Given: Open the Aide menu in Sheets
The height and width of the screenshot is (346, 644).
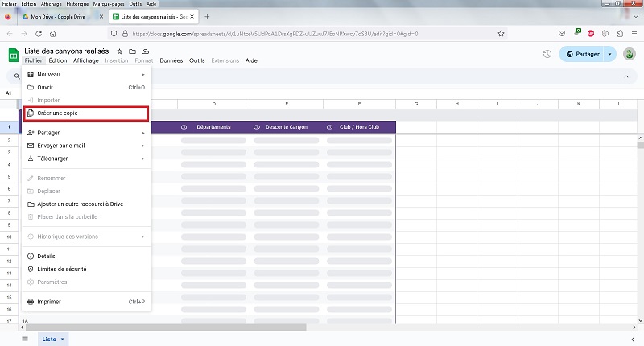Looking at the screenshot, I should 251,60.
